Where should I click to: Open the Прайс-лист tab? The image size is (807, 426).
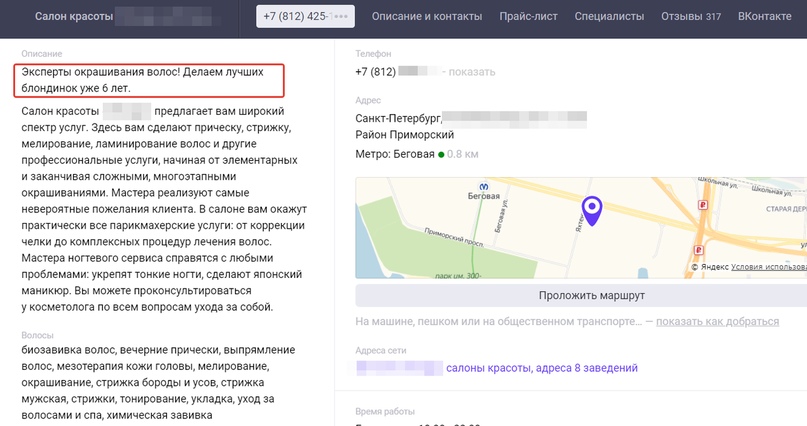(529, 16)
